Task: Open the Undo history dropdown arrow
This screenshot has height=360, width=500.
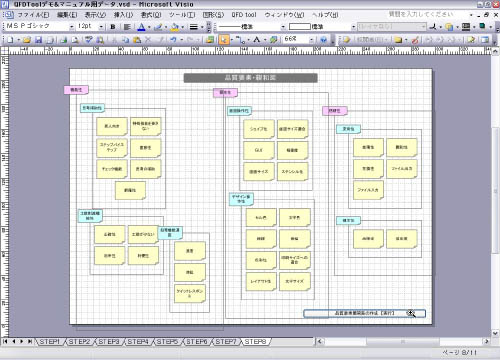Action: pyautogui.click(x=181, y=40)
